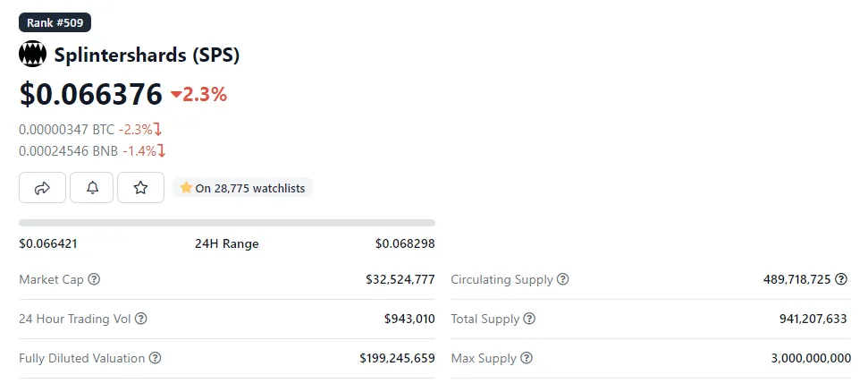Click the BTC price conversion line
868x392 pixels.
90,130
